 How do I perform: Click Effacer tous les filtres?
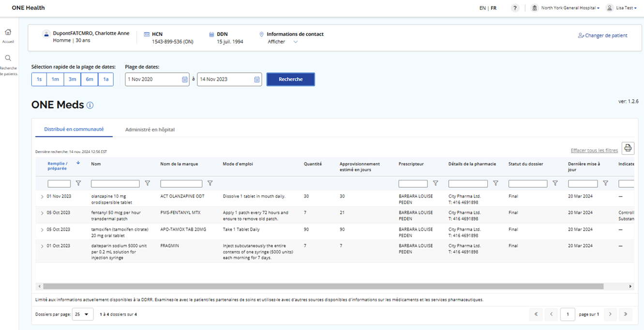tap(594, 150)
